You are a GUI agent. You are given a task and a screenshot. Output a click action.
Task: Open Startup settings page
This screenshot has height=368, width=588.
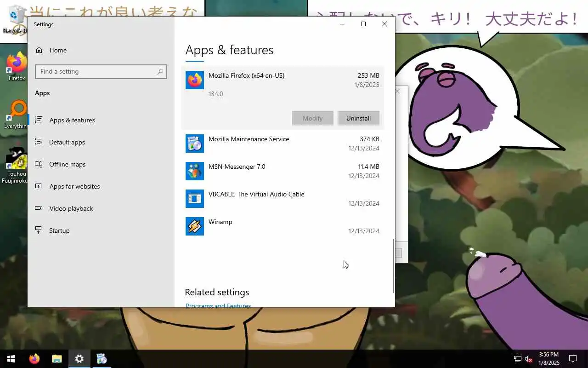pyautogui.click(x=101, y=230)
